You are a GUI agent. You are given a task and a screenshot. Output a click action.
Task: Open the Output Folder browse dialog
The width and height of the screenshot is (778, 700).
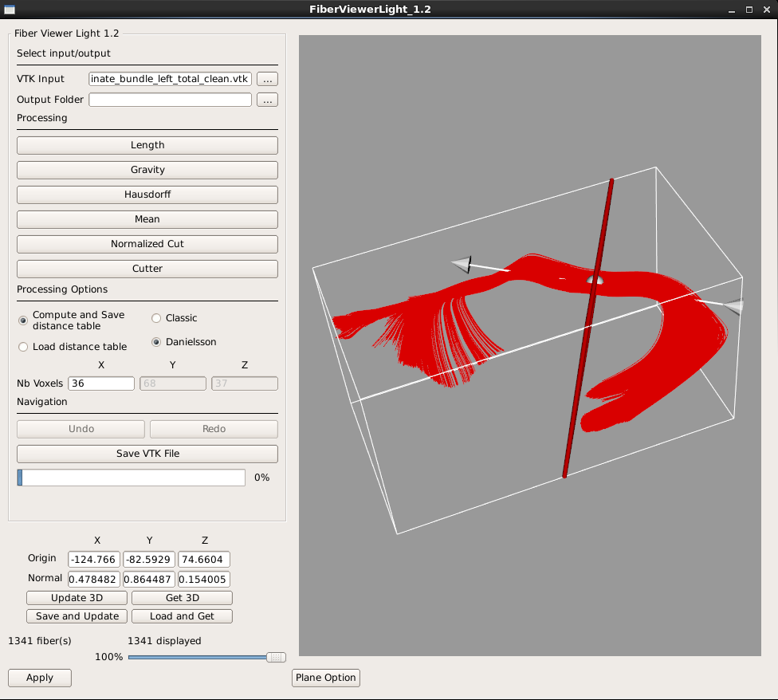[x=267, y=100]
